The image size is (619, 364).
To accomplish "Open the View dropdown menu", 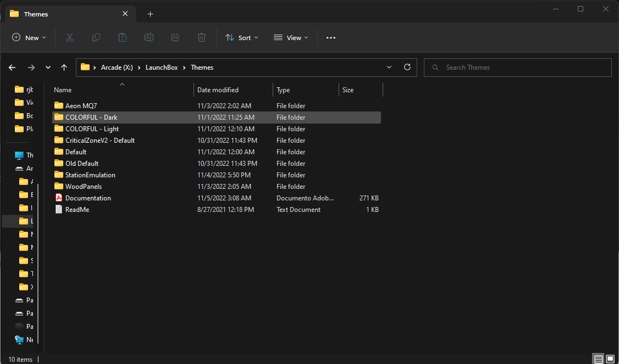I will click(x=291, y=37).
